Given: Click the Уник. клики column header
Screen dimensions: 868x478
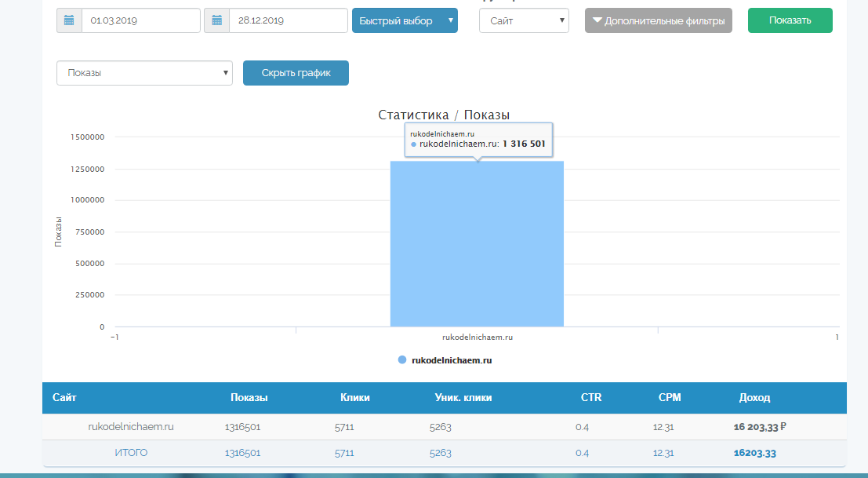Looking at the screenshot, I should pyautogui.click(x=463, y=397).
